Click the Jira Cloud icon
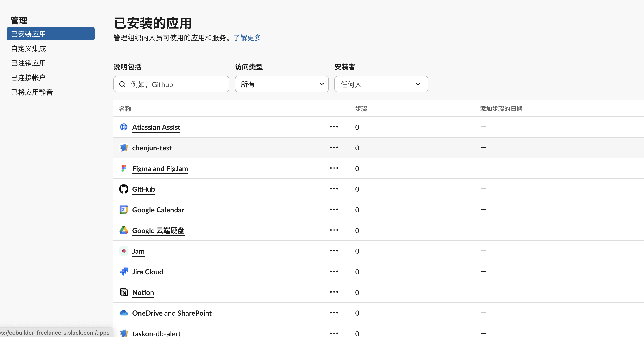644x337 pixels. pyautogui.click(x=124, y=271)
